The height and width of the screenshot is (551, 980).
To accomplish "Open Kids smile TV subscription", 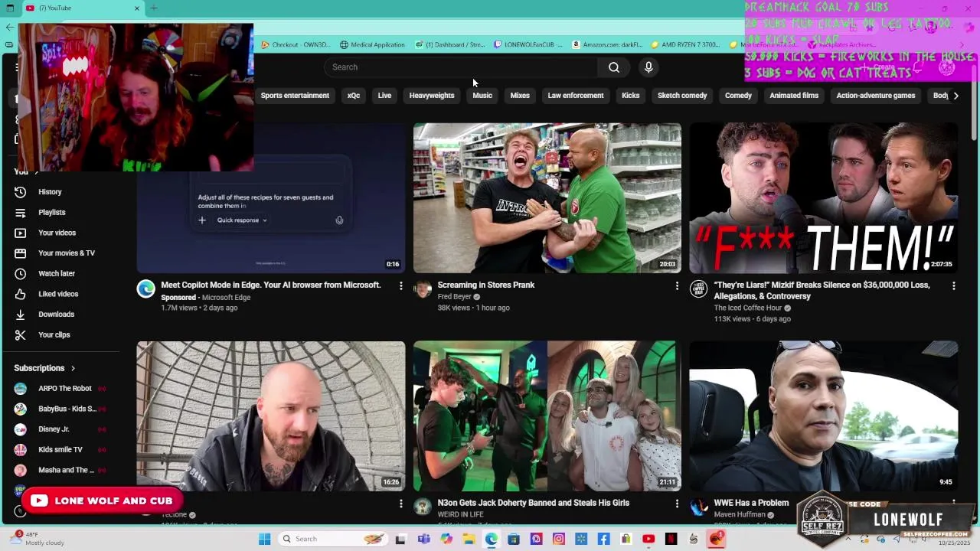I will coord(60,450).
